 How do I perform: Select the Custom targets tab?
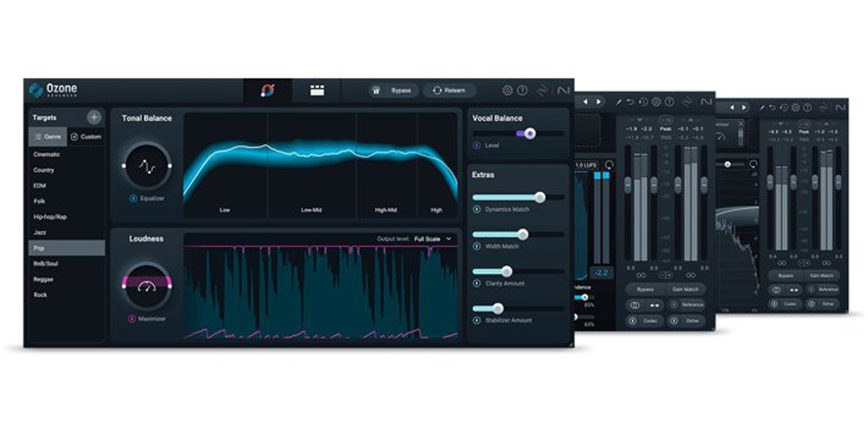(x=86, y=136)
